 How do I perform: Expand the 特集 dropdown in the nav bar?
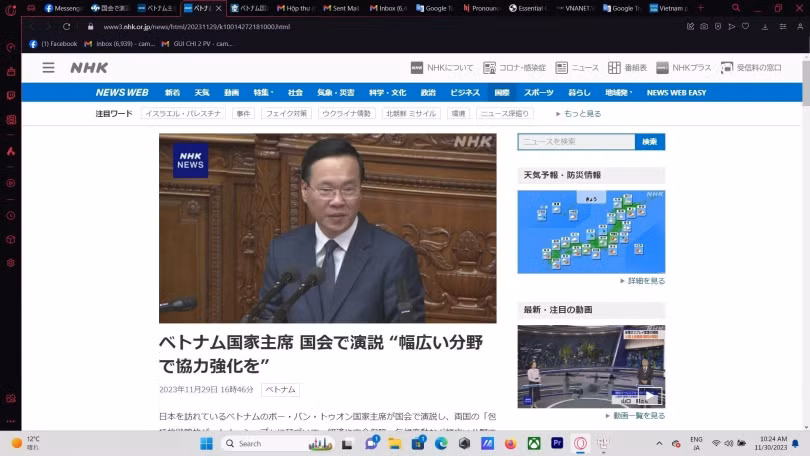pos(262,92)
